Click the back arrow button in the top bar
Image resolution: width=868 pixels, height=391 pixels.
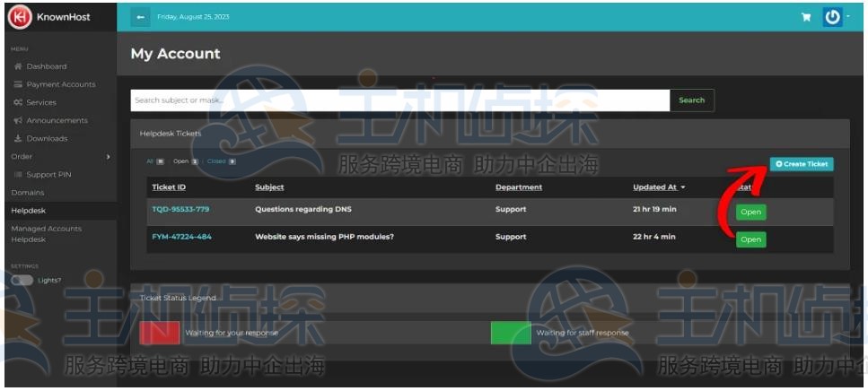point(141,17)
